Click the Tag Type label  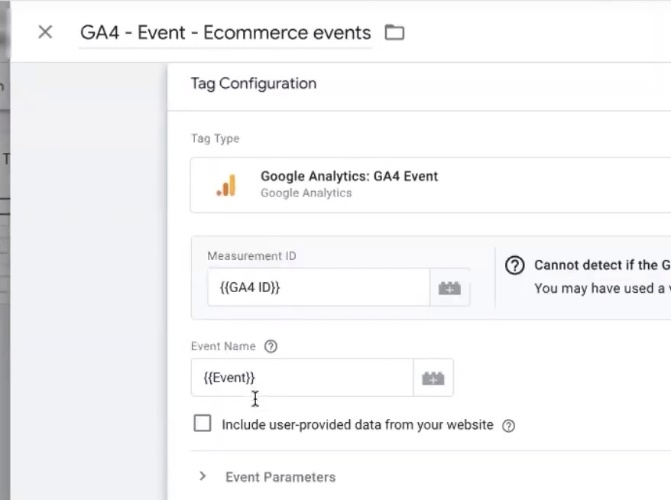tap(215, 139)
